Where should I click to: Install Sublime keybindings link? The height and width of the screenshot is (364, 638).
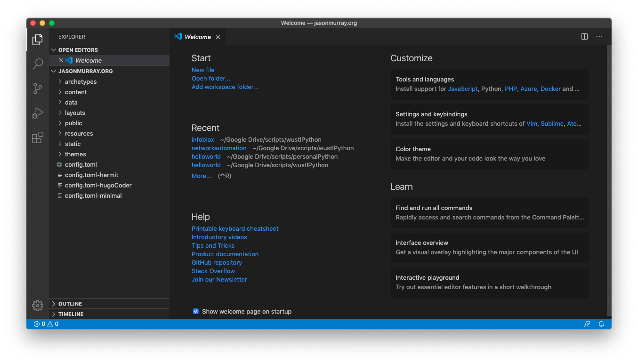click(x=552, y=123)
